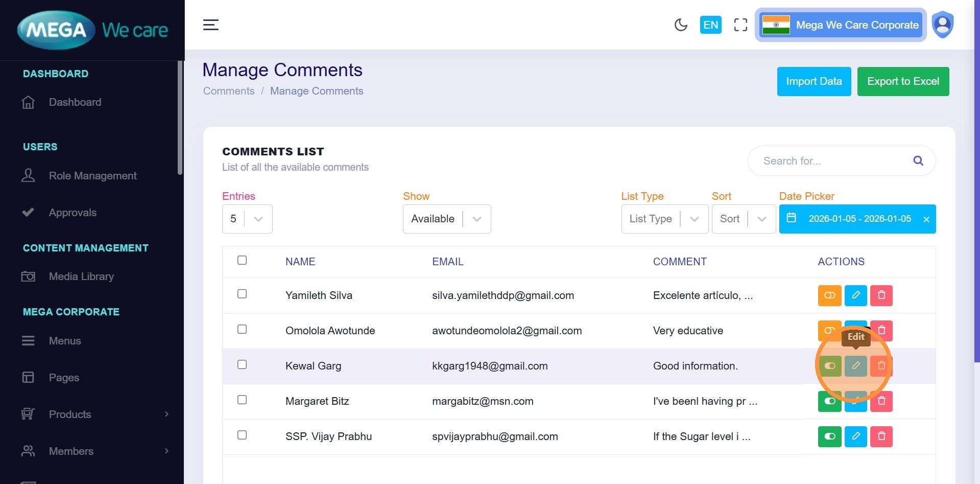The height and width of the screenshot is (484, 980).
Task: Toggle status of Yamileth Silva's comment
Action: pyautogui.click(x=829, y=295)
